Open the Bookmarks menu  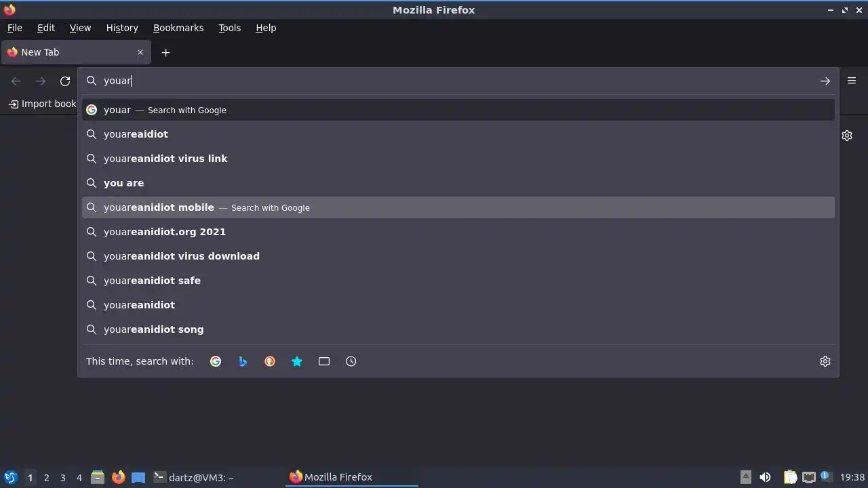click(178, 28)
